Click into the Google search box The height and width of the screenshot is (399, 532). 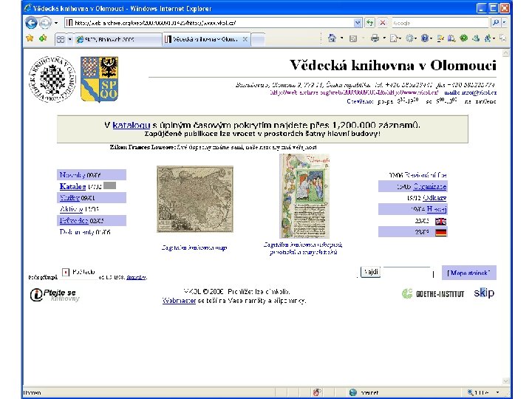point(440,23)
